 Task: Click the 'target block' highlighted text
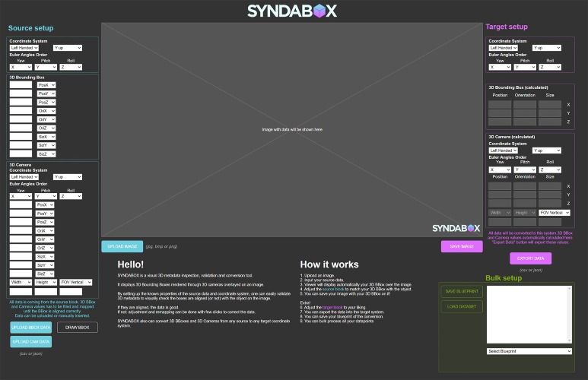(332, 307)
